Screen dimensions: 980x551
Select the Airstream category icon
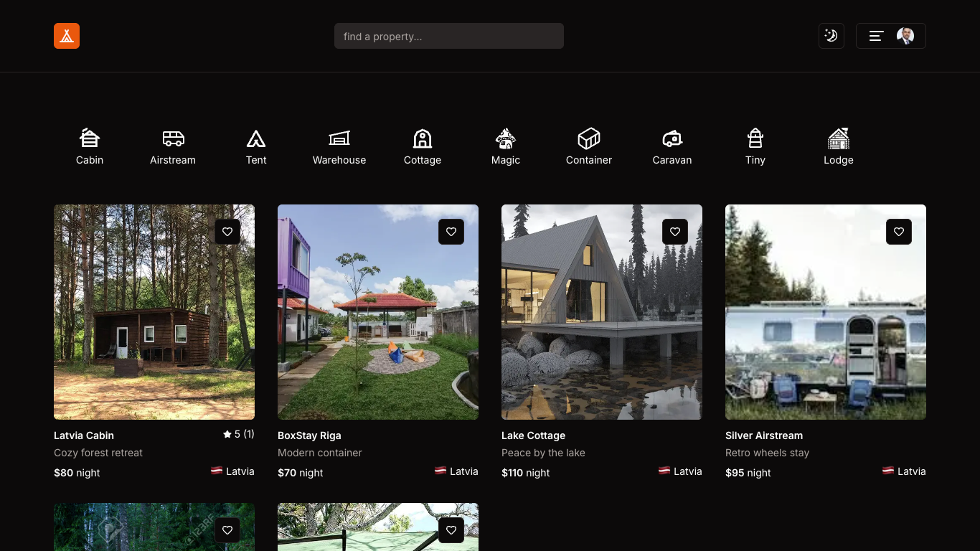click(x=173, y=146)
